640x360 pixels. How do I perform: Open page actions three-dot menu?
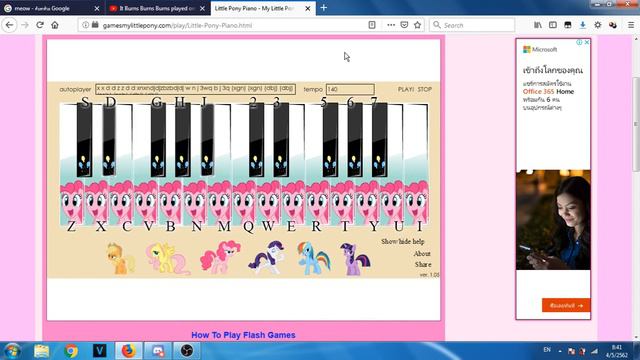pyautogui.click(x=391, y=25)
